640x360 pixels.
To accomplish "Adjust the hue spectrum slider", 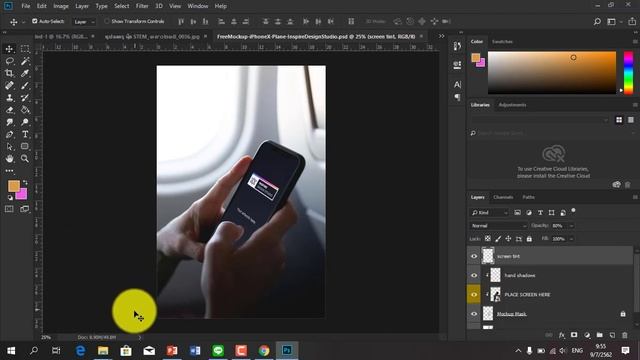I will [x=628, y=73].
